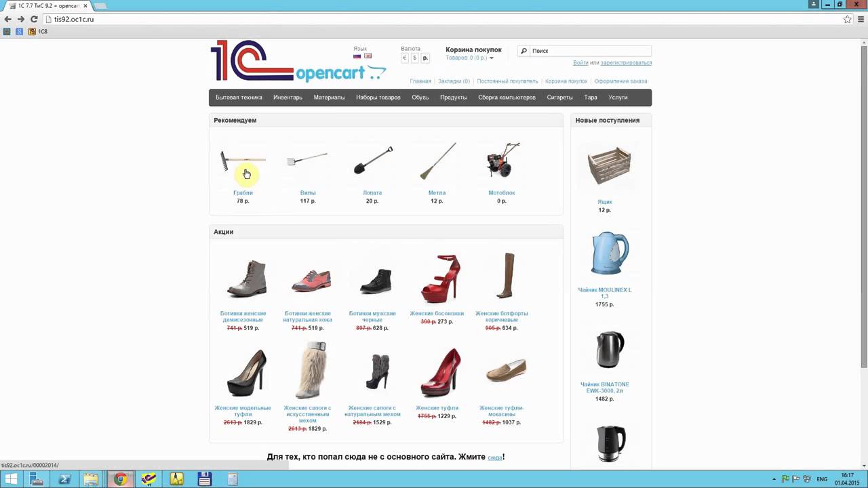Viewport: 868px width, 488px height.
Task: Switch currency to euro
Action: click(405, 58)
